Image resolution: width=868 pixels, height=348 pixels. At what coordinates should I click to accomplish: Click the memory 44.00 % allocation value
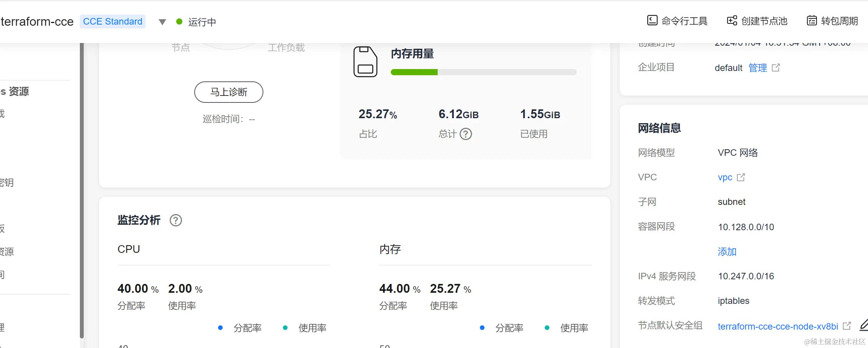(x=400, y=289)
